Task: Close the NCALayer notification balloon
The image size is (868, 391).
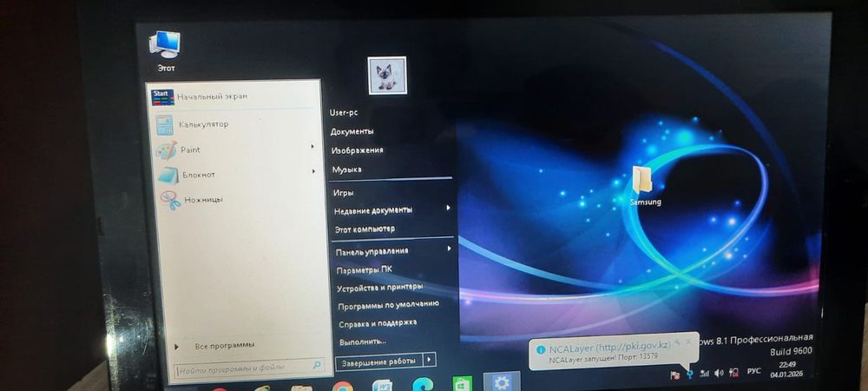Action: [x=688, y=341]
